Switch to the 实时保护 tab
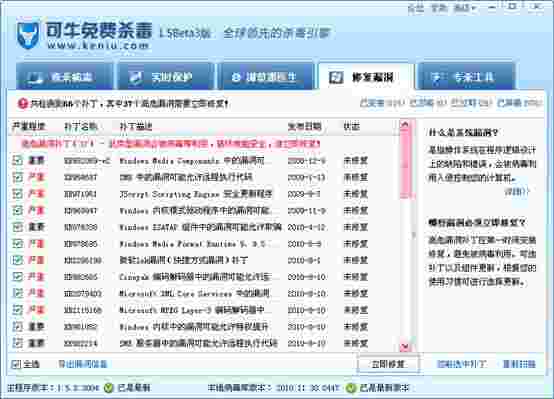The image size is (554, 399). (x=166, y=77)
